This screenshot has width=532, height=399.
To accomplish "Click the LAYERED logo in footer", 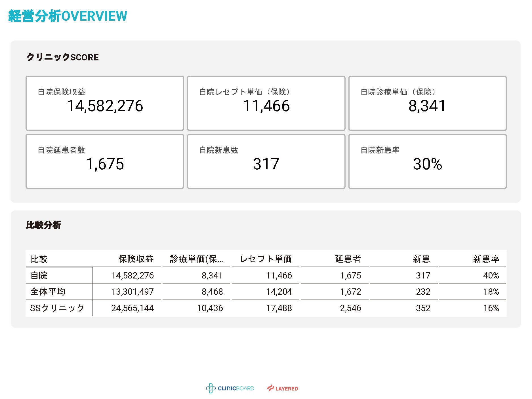I will point(283,388).
